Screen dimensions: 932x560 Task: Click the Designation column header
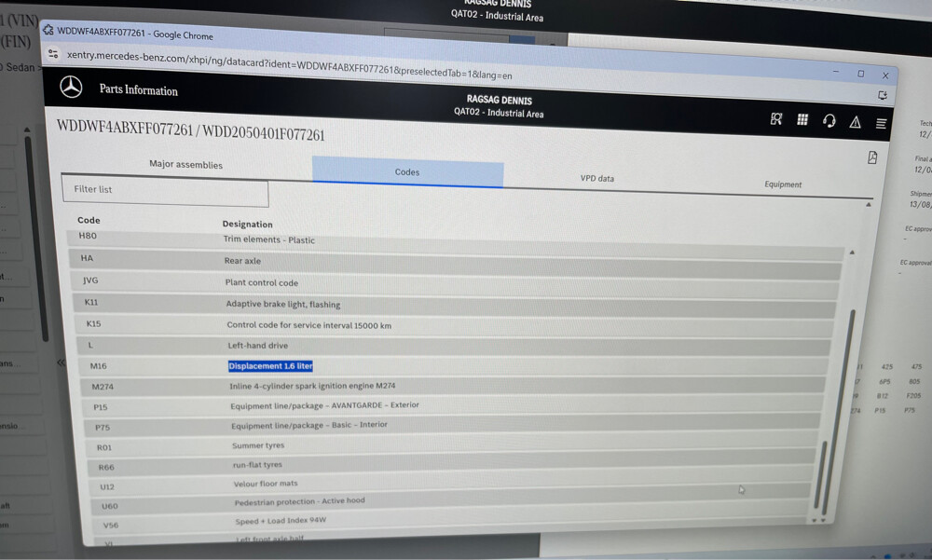[247, 225]
